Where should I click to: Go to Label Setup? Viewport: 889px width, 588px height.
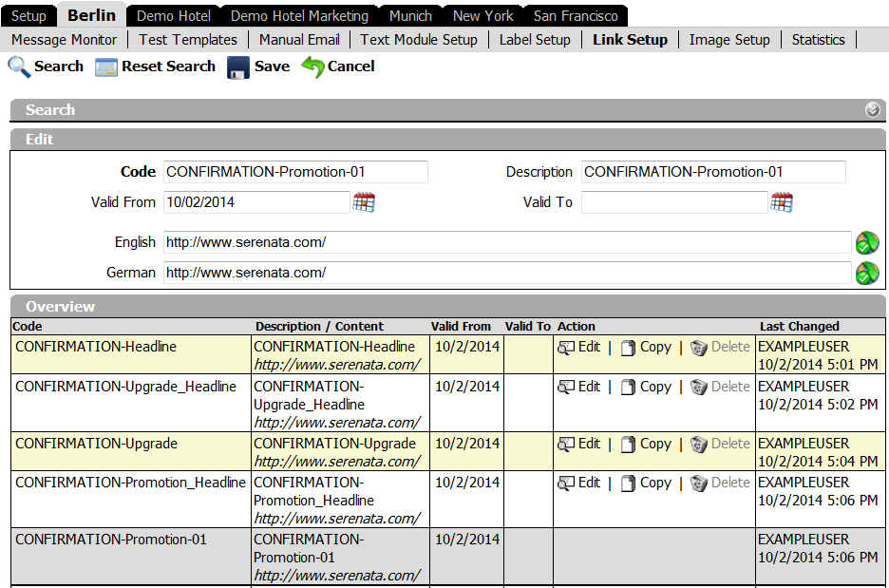click(x=535, y=40)
